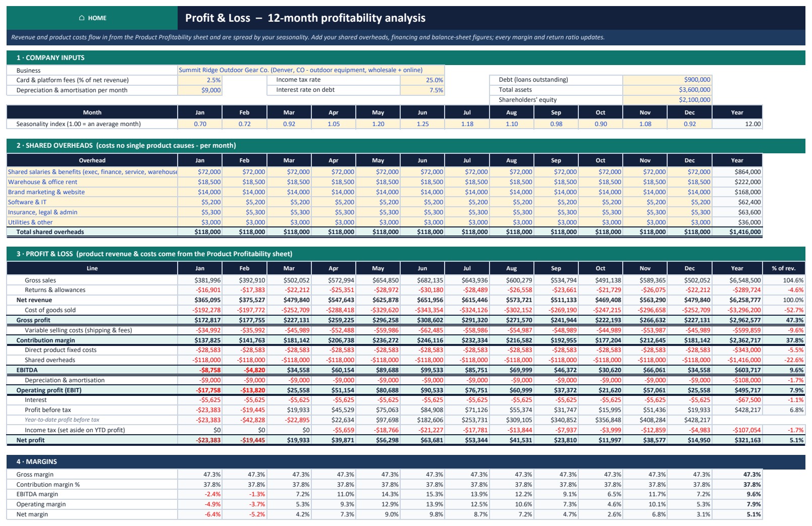
Task: Click Operating margin Jul value 12.5%
Action: pos(467,504)
